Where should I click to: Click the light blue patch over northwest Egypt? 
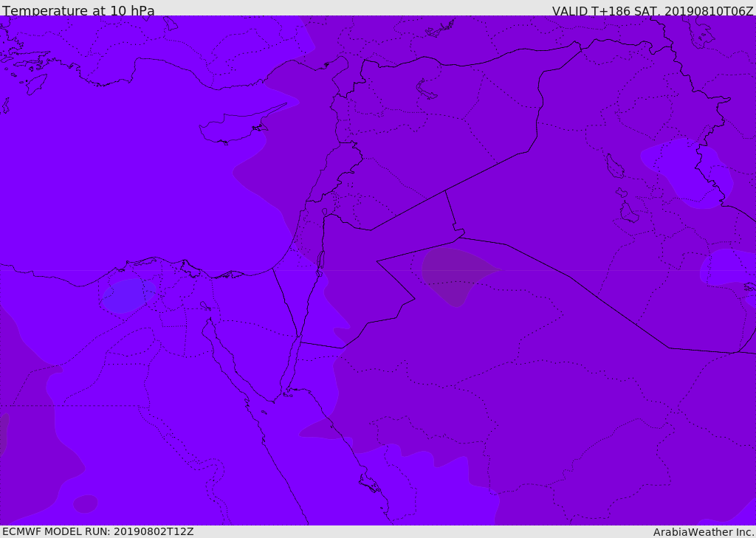coord(128,295)
